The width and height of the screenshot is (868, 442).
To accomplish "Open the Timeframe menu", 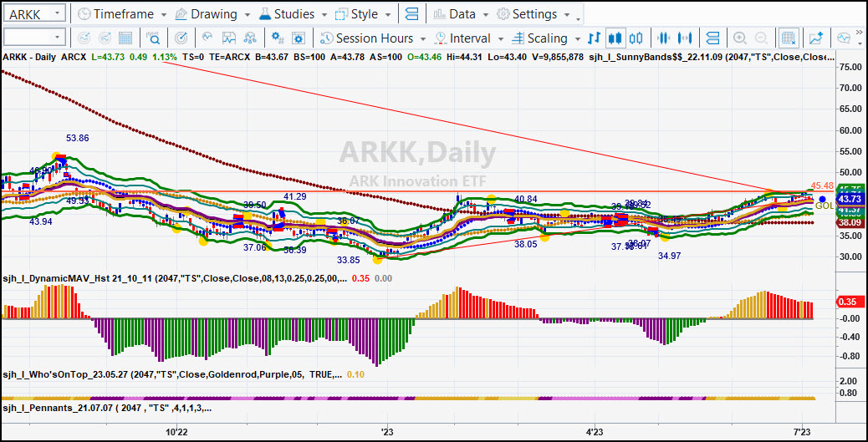I will click(122, 14).
